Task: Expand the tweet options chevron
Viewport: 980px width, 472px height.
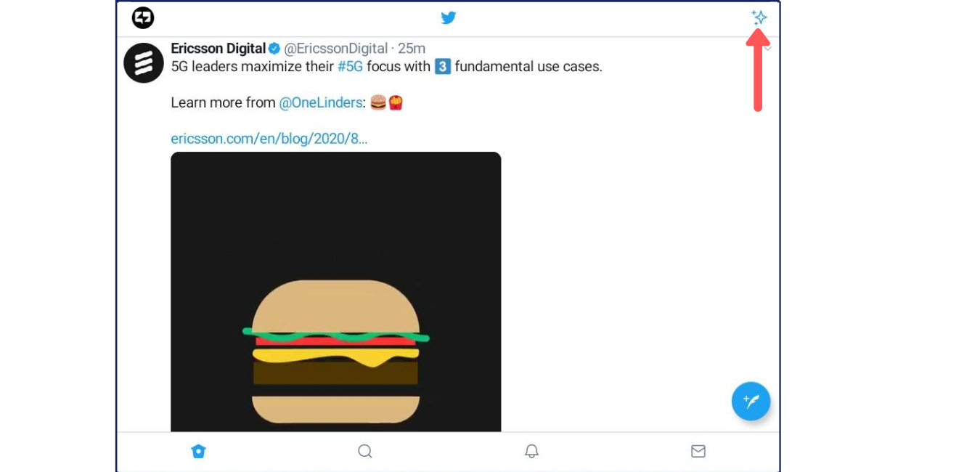Action: pos(767,49)
